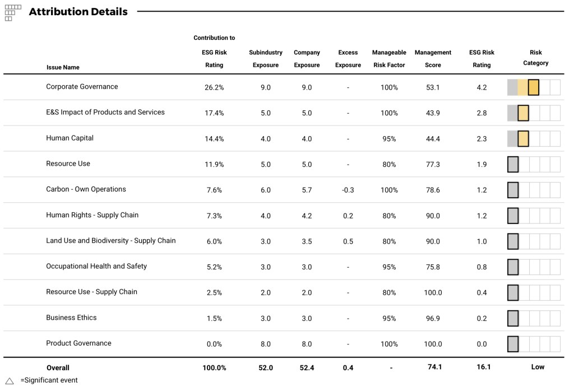This screenshot has height=392, width=574.
Task: Click Corporate Governance risk category bar
Action: tap(533, 87)
